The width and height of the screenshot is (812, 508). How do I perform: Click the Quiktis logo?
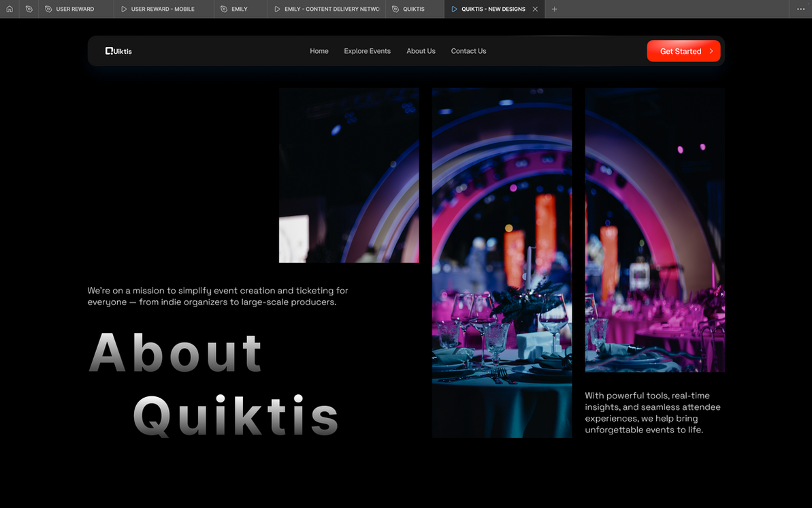pyautogui.click(x=118, y=51)
